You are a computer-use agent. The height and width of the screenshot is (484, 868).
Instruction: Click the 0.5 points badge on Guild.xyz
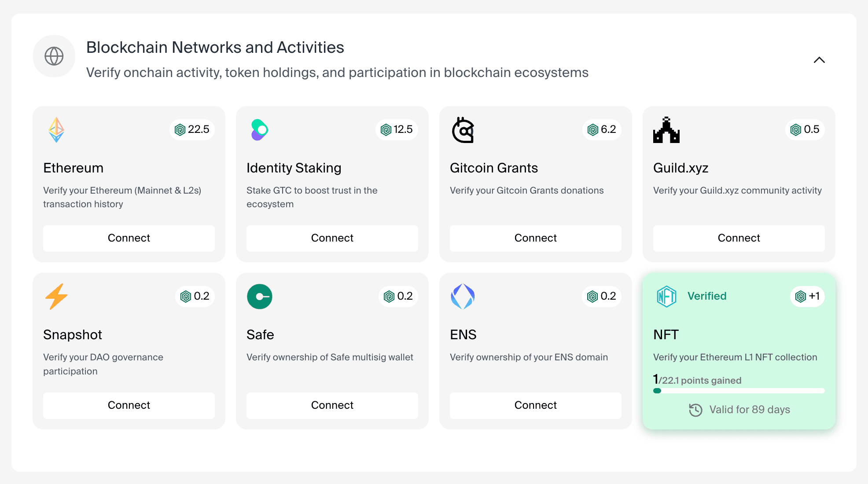pyautogui.click(x=805, y=129)
